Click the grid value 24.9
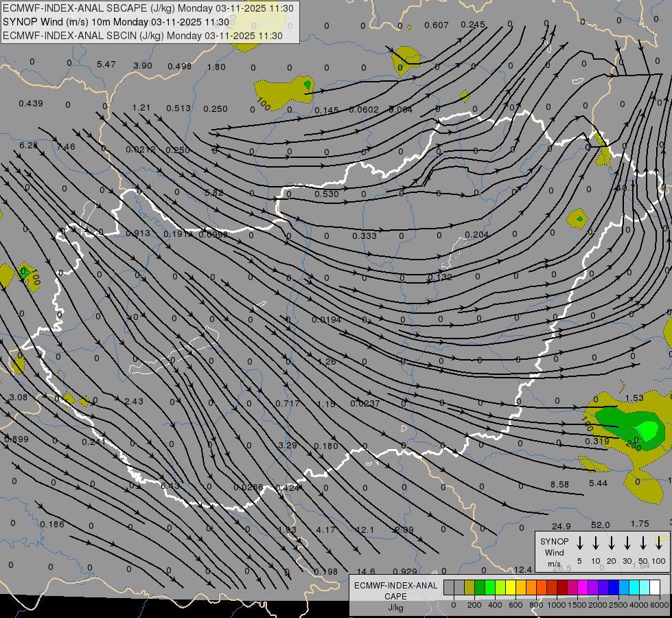This screenshot has height=618, width=672. point(561,526)
